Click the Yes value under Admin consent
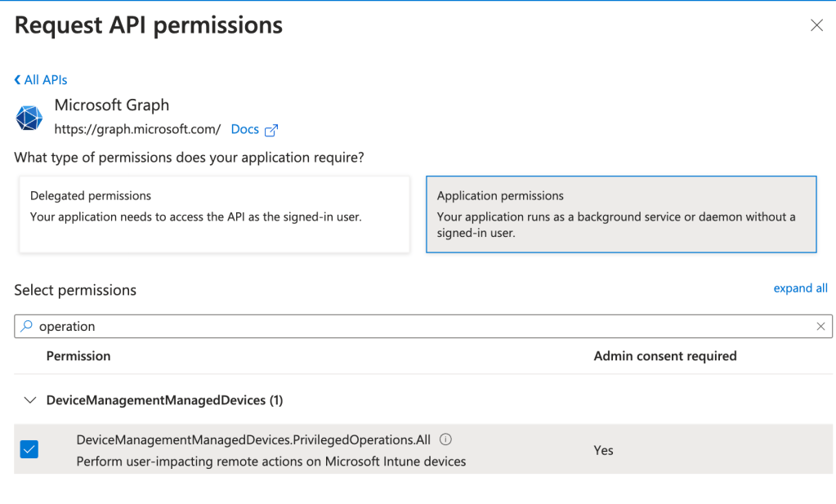 coord(603,450)
